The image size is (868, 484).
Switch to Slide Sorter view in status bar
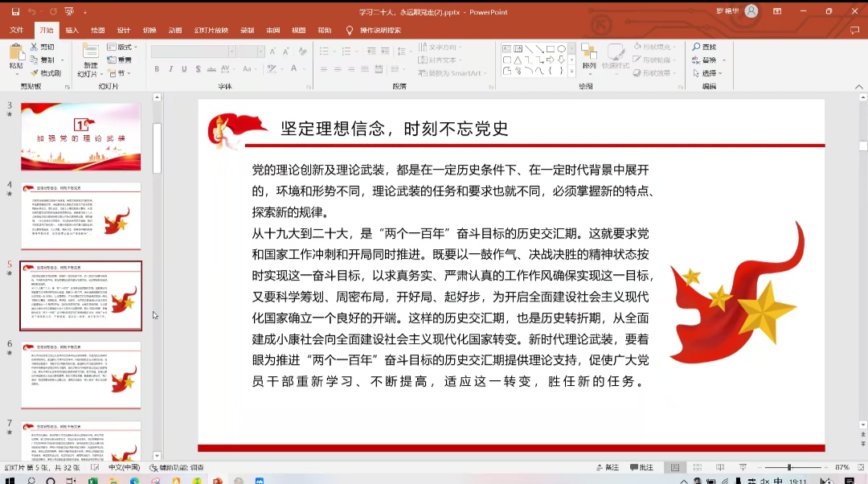point(697,467)
